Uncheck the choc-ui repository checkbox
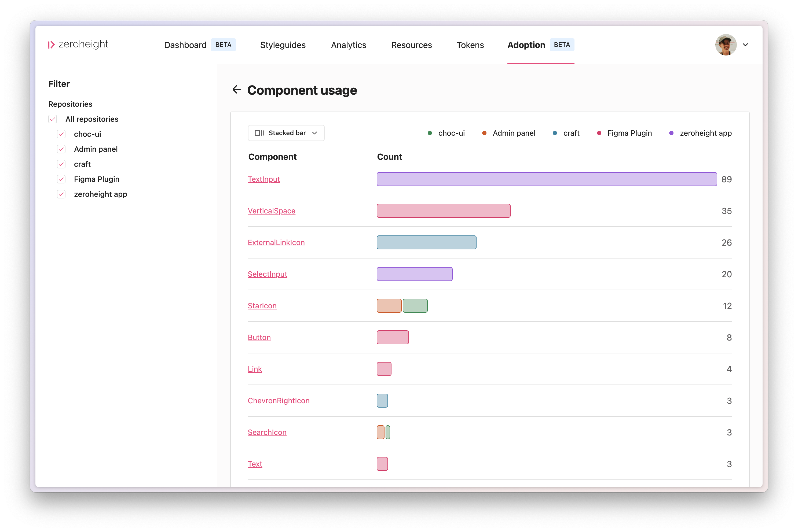The width and height of the screenshot is (798, 532). click(61, 134)
